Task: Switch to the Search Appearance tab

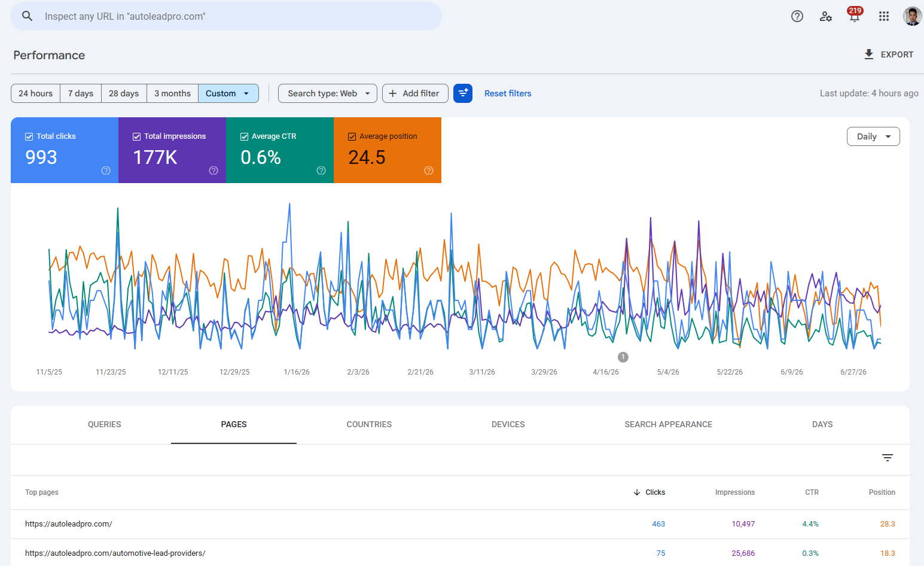Action: tap(668, 424)
